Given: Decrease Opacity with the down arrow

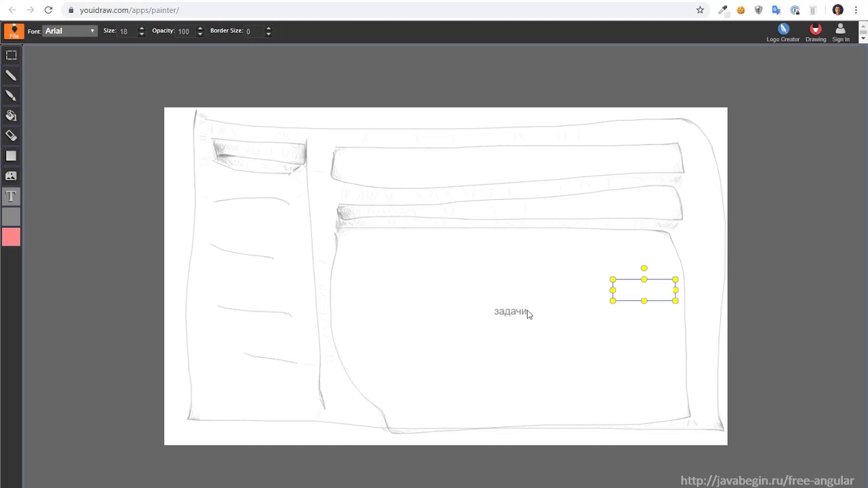Looking at the screenshot, I should coord(199,34).
